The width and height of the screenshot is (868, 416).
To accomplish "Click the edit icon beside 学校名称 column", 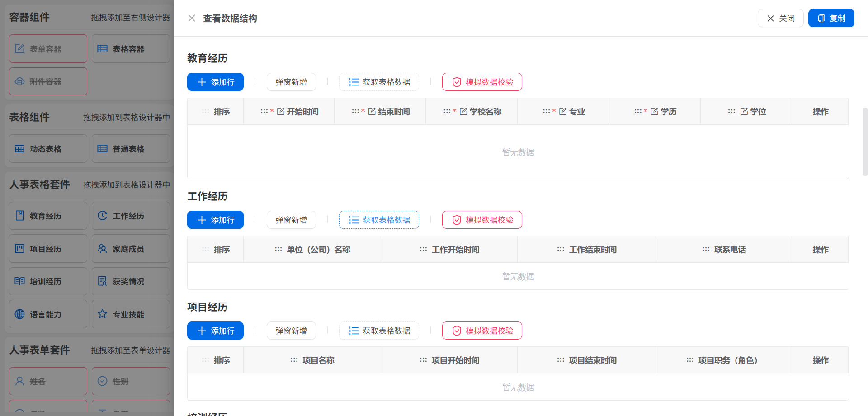I will (463, 111).
